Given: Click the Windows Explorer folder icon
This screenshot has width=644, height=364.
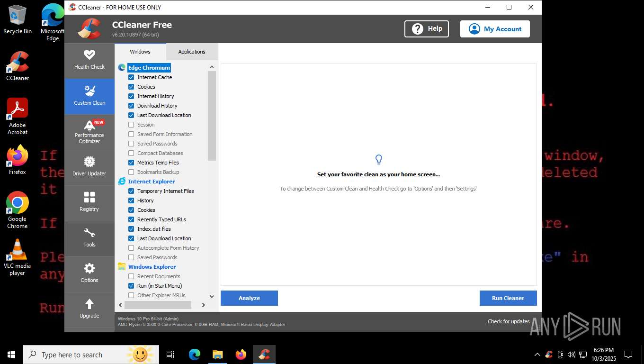Looking at the screenshot, I should point(122,267).
